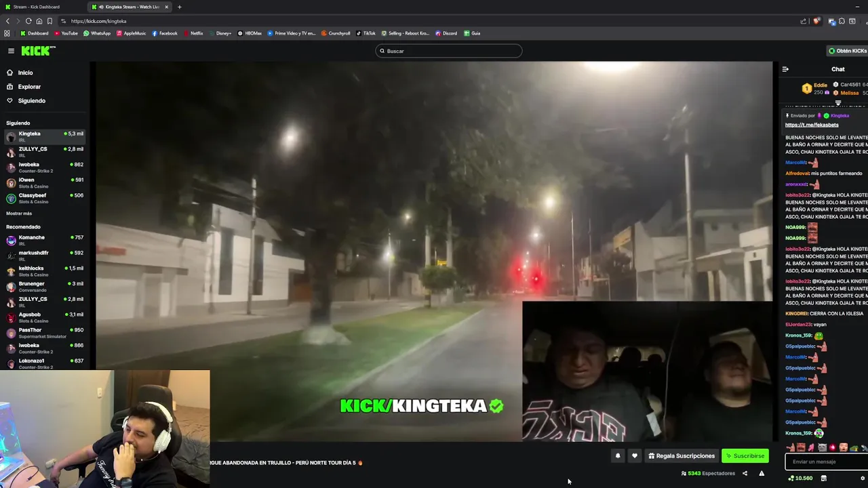Open the Discord bookmark
This screenshot has height=488, width=868.
pos(446,33)
